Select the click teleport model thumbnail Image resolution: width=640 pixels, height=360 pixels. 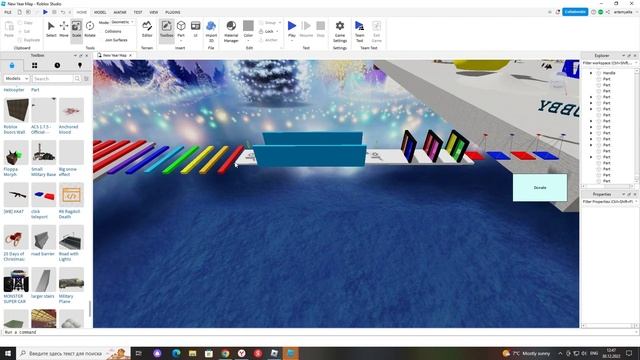(44, 195)
